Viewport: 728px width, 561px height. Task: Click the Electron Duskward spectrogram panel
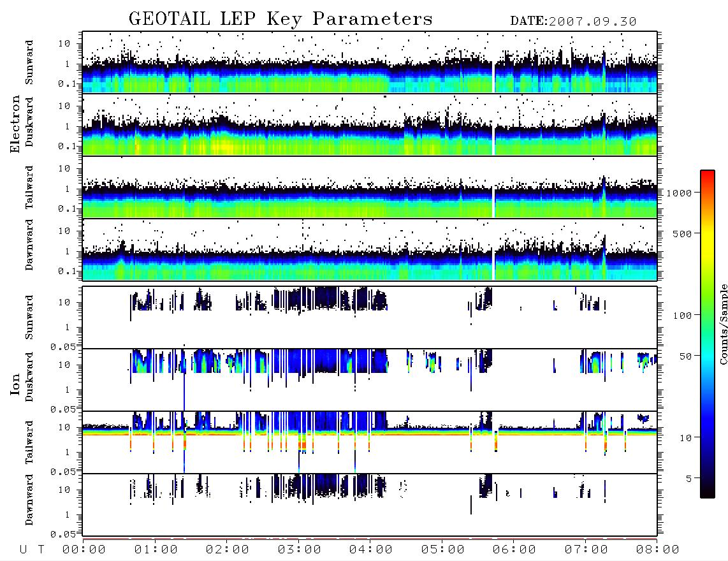tap(370, 124)
